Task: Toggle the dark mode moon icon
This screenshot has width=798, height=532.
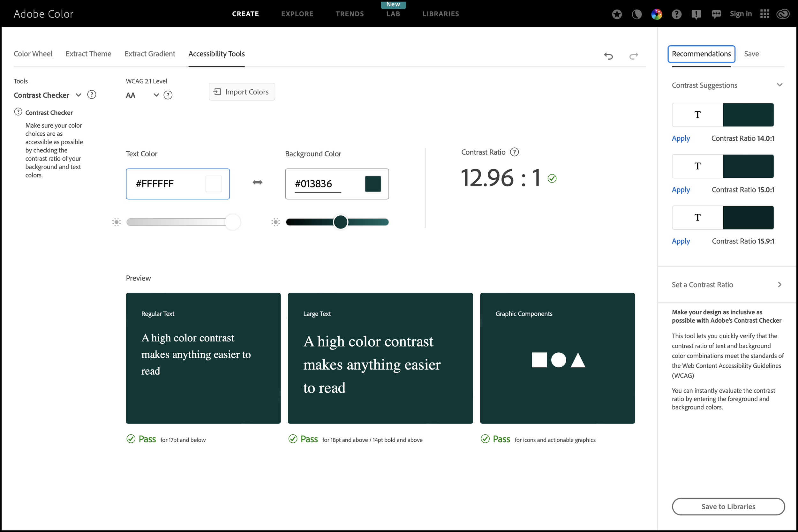Action: (x=636, y=14)
